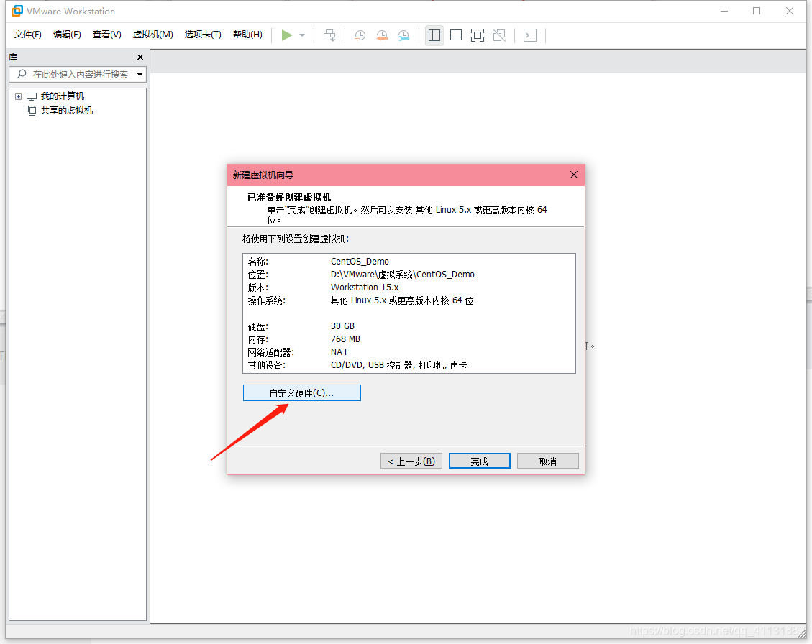Click the 取消 cancel button
Viewport: 812px width, 644px height.
pyautogui.click(x=548, y=461)
